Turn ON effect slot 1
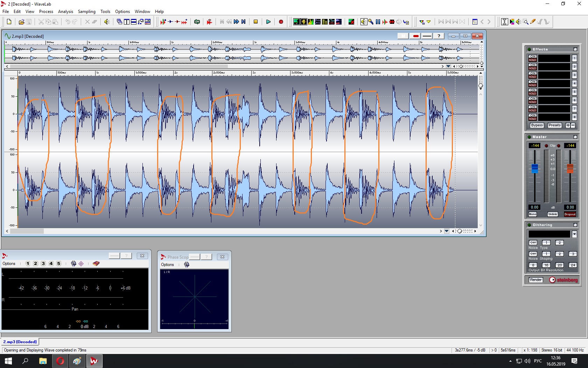This screenshot has width=588, height=368. coord(532,56)
